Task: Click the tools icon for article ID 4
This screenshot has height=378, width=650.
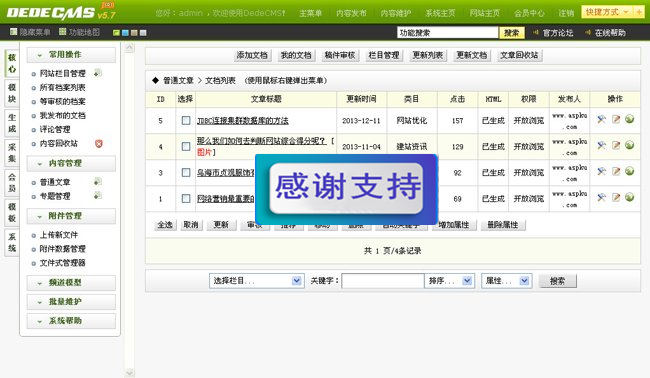Action: click(x=601, y=145)
